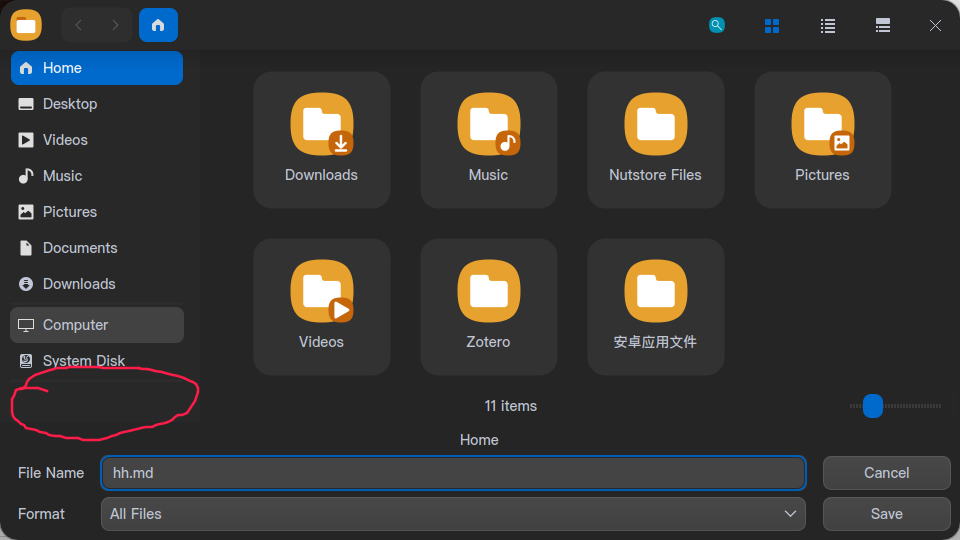Open Videos in the sidebar
Image resolution: width=960 pixels, height=540 pixels.
[97, 140]
